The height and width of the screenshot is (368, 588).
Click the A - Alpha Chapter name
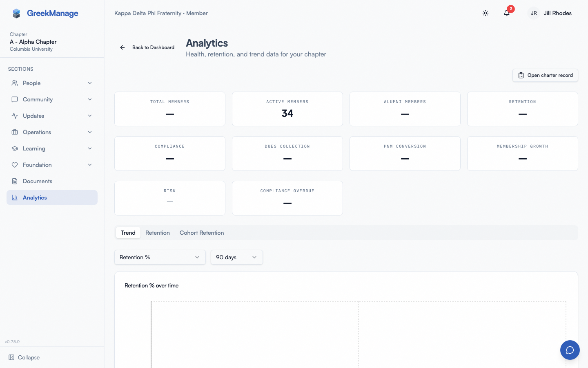33,42
